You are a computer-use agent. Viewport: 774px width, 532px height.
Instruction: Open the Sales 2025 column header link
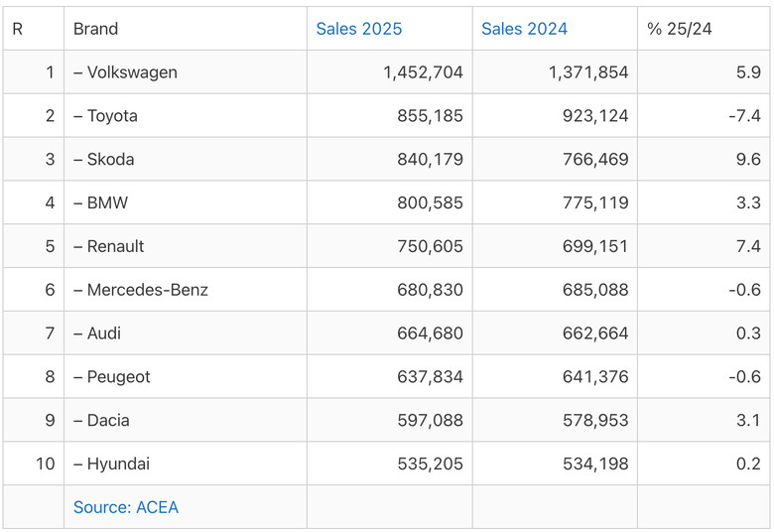coord(359,29)
